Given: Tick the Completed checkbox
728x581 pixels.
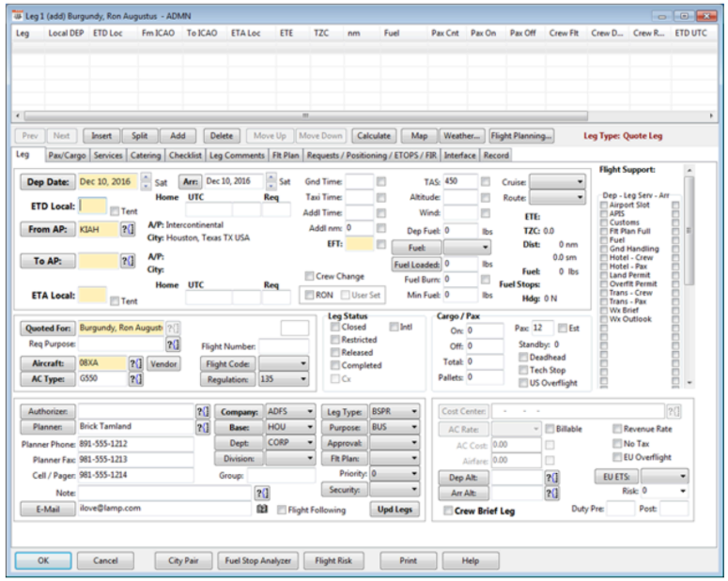Looking at the screenshot, I should click(x=335, y=366).
